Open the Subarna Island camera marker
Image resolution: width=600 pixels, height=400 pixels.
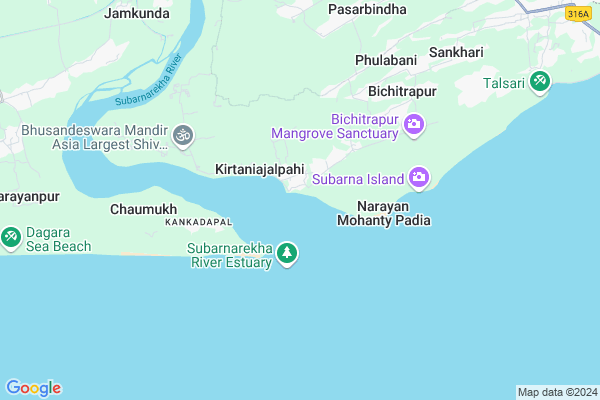(419, 178)
